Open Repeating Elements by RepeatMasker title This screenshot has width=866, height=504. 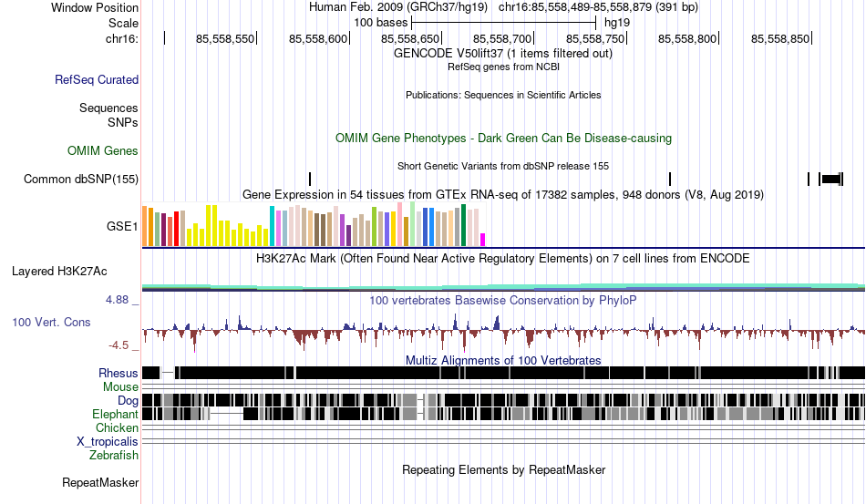pyautogui.click(x=503, y=469)
